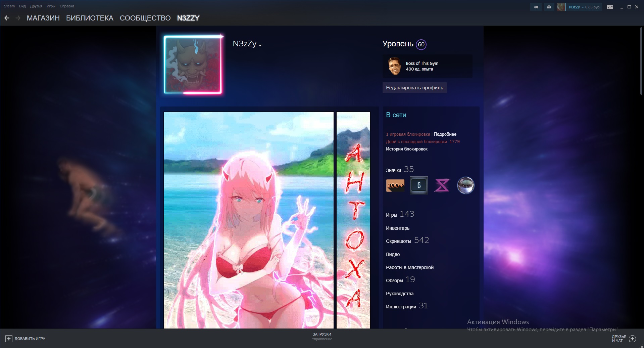The image size is (644, 348).
Task: Click the small account avatar in the top bar
Action: (x=561, y=7)
